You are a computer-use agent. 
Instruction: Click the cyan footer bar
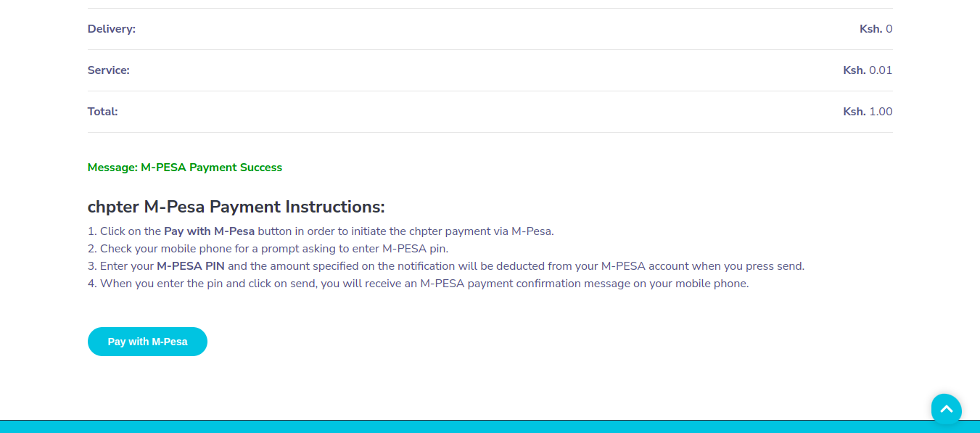click(x=490, y=426)
